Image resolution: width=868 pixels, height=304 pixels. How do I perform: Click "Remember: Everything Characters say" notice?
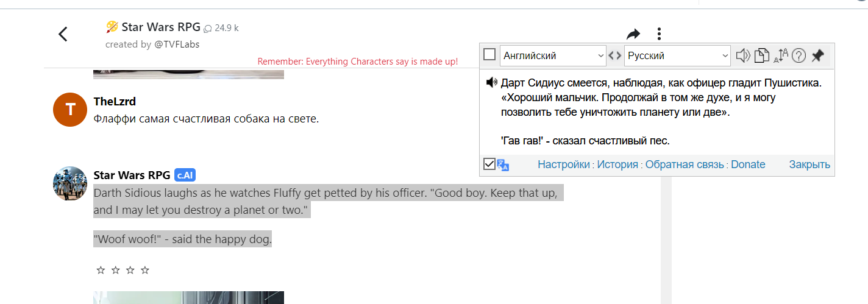358,62
